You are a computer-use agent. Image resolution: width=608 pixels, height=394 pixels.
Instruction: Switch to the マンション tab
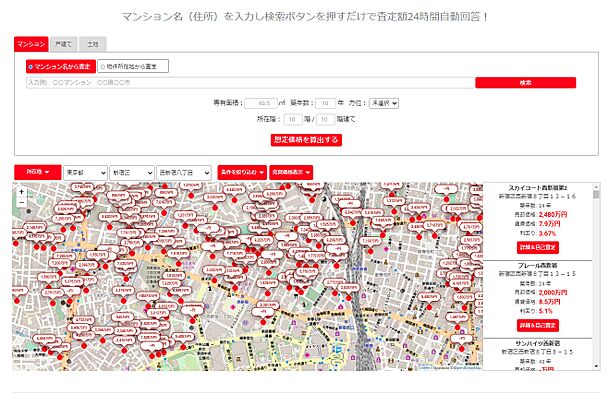(31, 44)
